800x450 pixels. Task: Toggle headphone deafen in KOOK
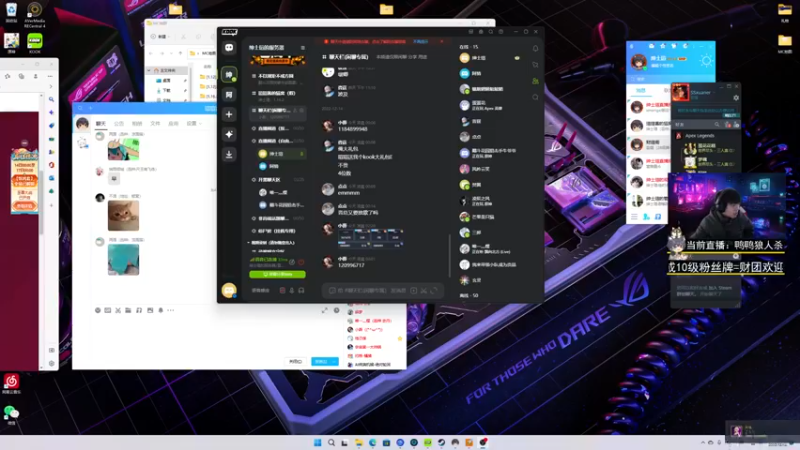tap(301, 290)
